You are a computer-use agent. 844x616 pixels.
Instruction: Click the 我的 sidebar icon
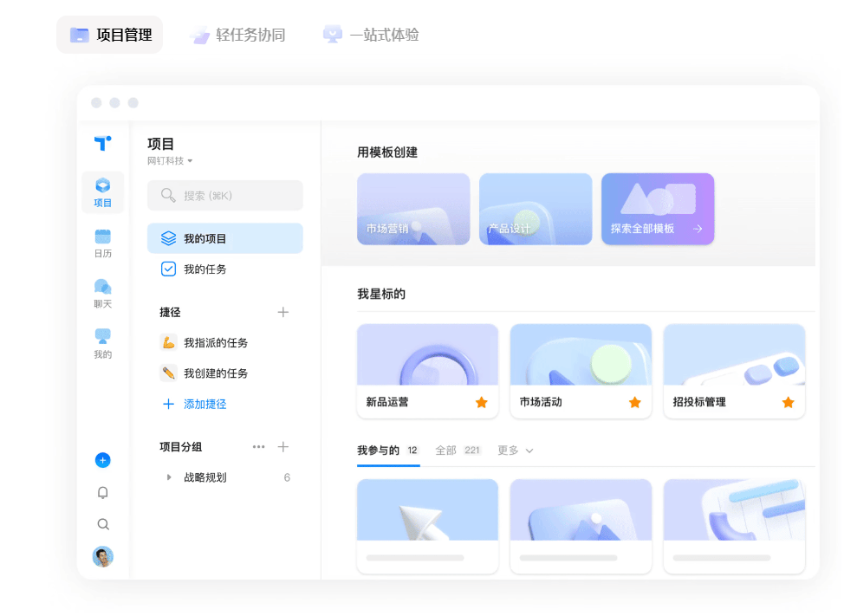103,343
